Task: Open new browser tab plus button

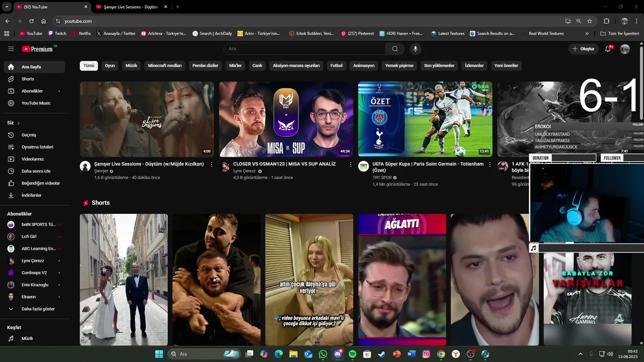Action: [178, 7]
